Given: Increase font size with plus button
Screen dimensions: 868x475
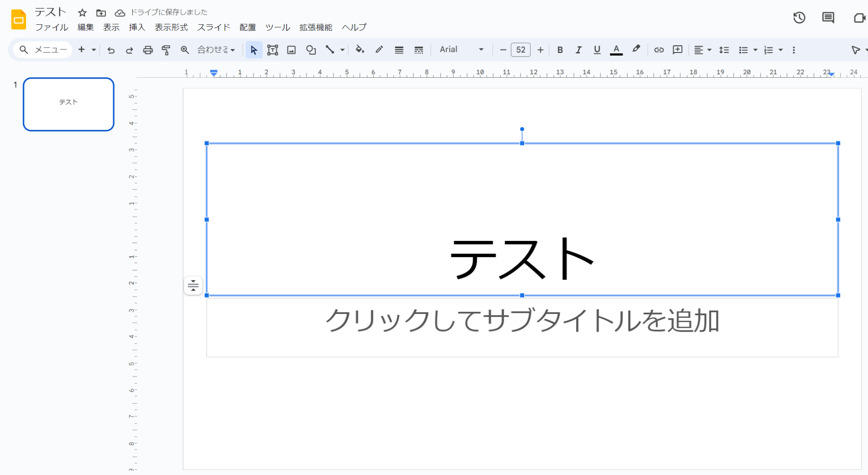Looking at the screenshot, I should pos(540,50).
